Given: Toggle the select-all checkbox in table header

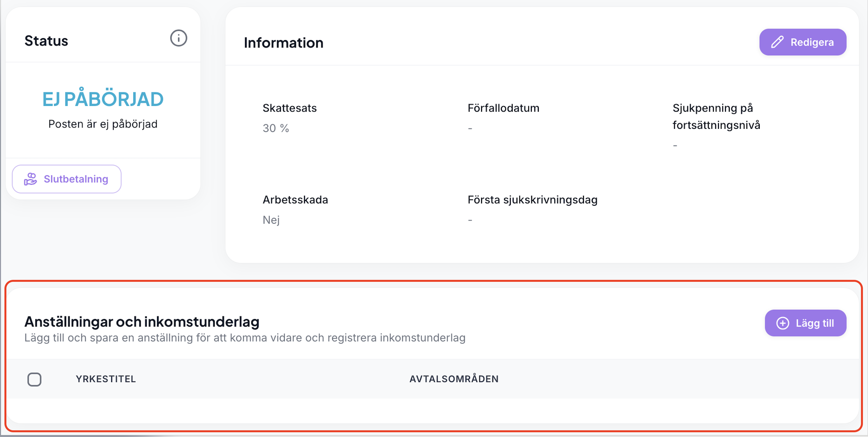Looking at the screenshot, I should click(x=34, y=379).
